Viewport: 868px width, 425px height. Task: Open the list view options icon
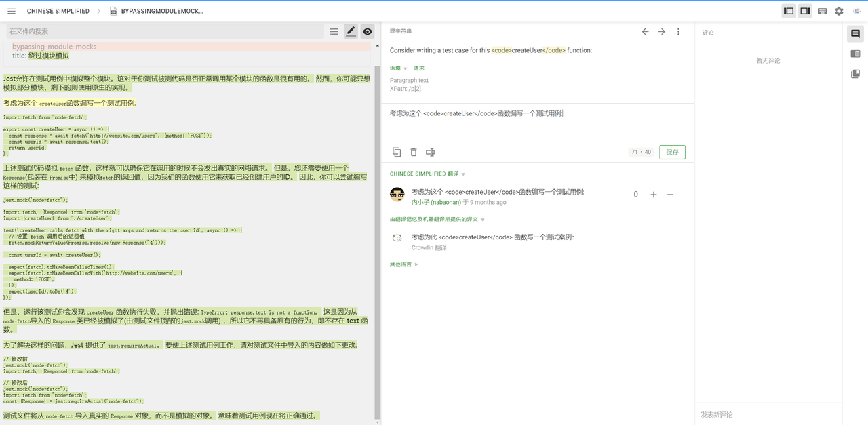pyautogui.click(x=334, y=31)
